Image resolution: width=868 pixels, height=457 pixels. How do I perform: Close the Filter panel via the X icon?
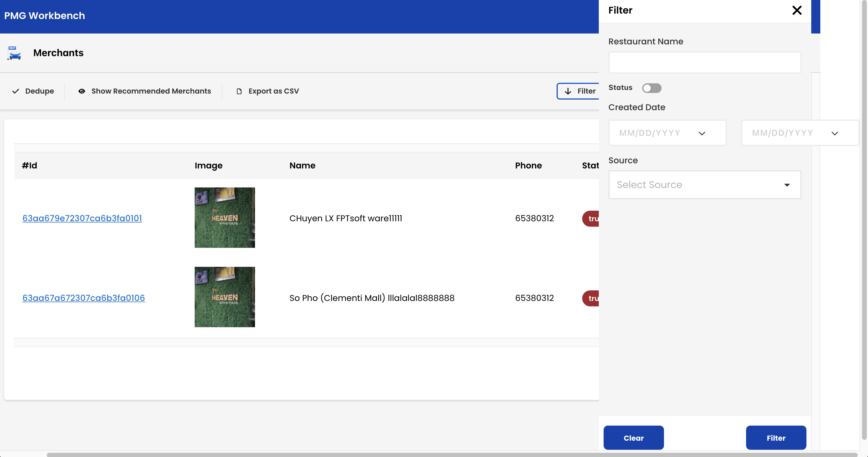pos(797,11)
